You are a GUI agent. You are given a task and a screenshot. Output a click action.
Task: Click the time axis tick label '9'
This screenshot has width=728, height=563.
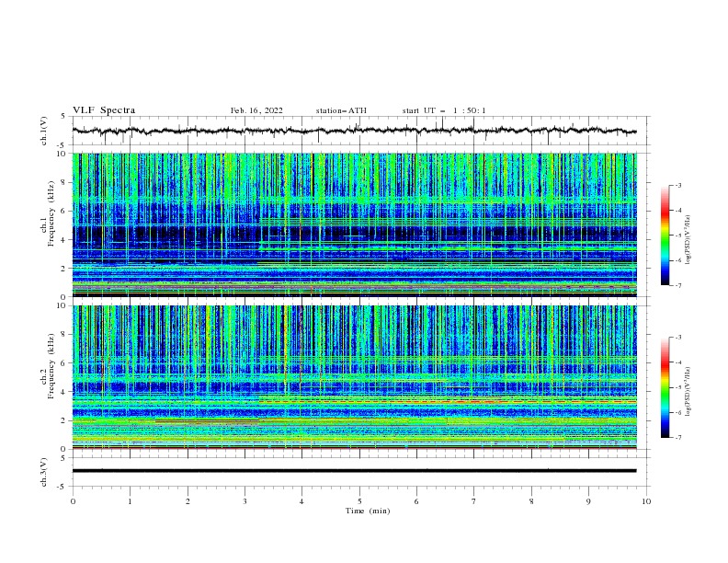tap(588, 501)
